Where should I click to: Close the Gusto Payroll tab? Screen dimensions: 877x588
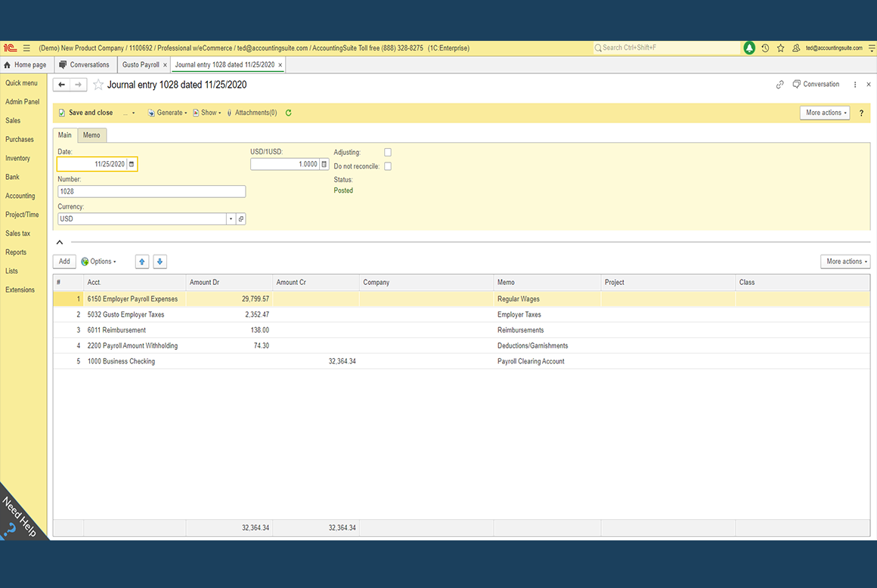tap(165, 66)
